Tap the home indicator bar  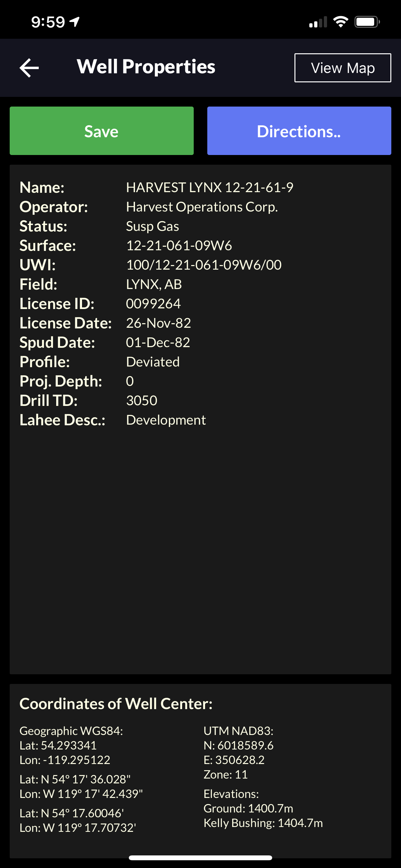(x=200, y=858)
